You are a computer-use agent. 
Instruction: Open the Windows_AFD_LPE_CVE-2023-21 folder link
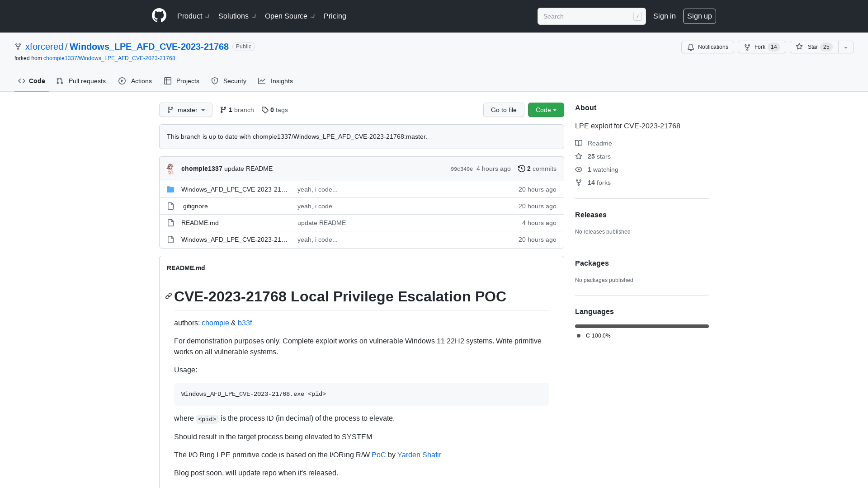tap(234, 189)
